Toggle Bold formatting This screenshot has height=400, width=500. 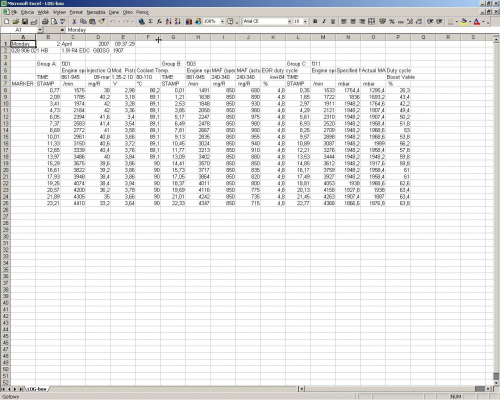pos(315,22)
